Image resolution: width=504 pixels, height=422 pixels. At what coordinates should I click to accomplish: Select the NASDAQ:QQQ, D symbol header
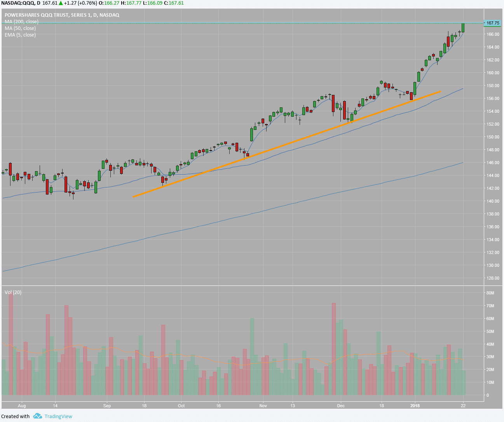click(20, 3)
